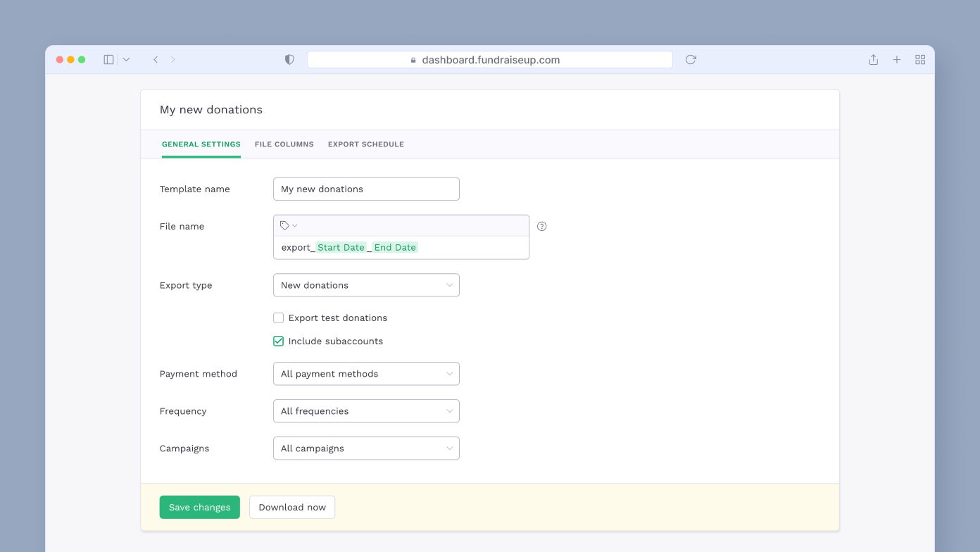Open the Export type dropdown
The image size is (980, 552).
[x=366, y=285]
